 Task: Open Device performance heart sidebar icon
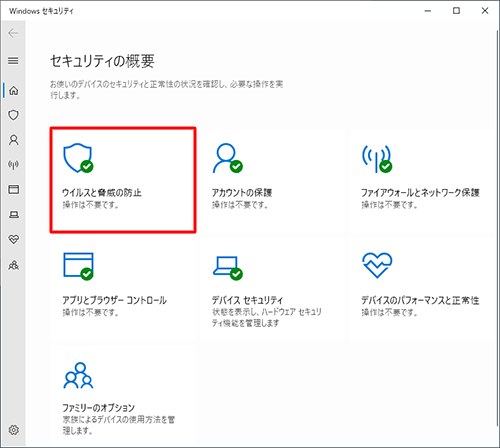(x=13, y=239)
